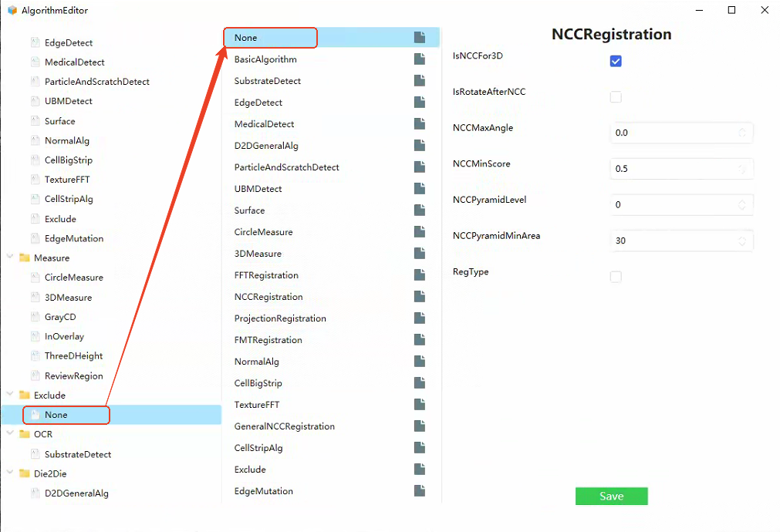Collapse the OCR folder in the tree
Image resolution: width=780 pixels, height=532 pixels.
click(x=10, y=433)
